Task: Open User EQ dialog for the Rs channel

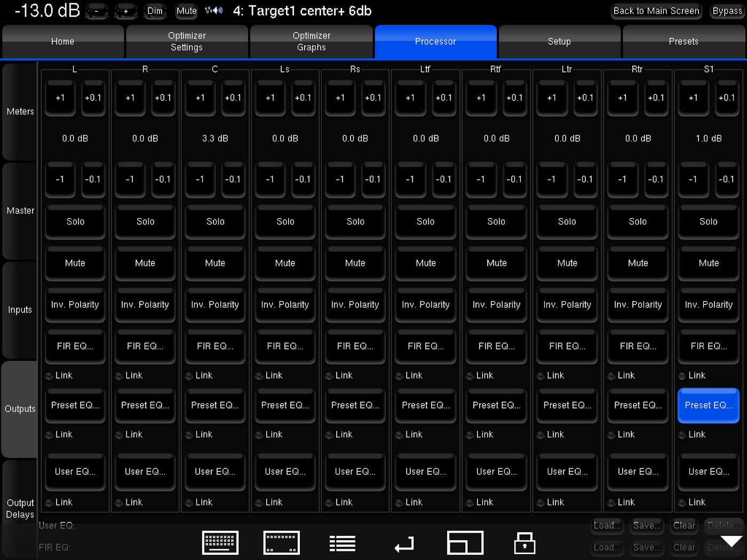Action: pos(355,471)
